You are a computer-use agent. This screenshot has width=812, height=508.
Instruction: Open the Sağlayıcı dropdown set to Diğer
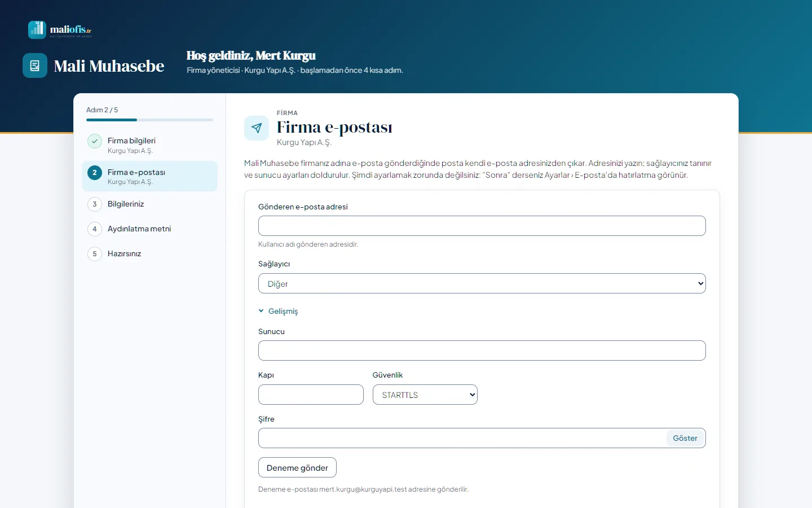pyautogui.click(x=482, y=283)
